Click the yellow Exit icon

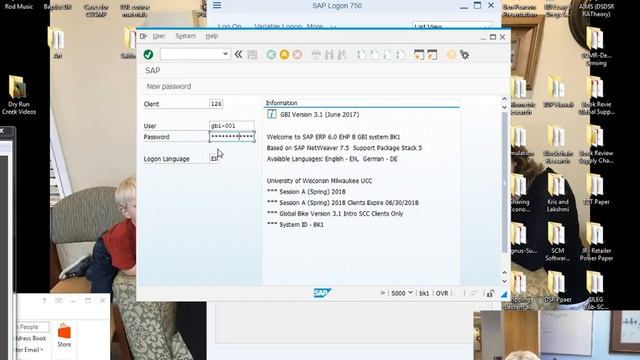coord(284,55)
